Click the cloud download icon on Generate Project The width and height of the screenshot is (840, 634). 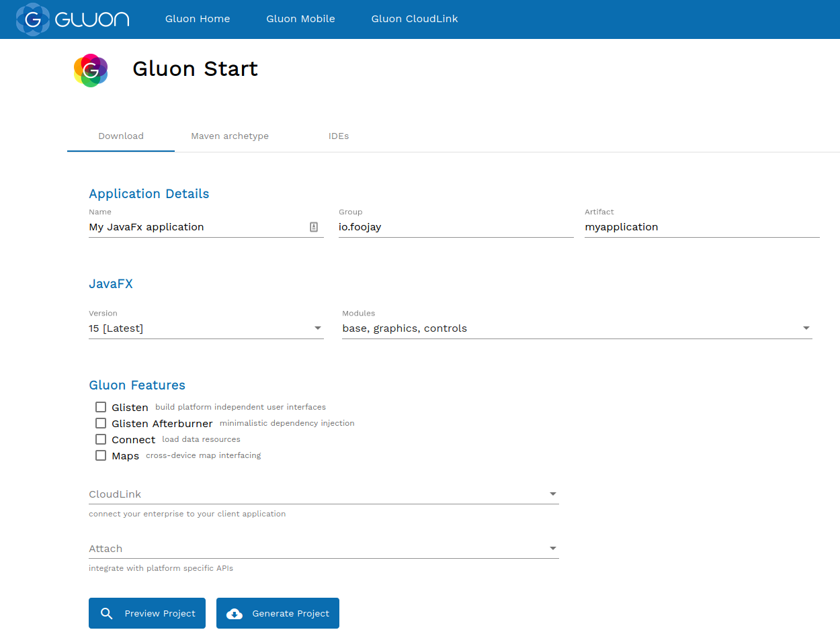(234, 613)
